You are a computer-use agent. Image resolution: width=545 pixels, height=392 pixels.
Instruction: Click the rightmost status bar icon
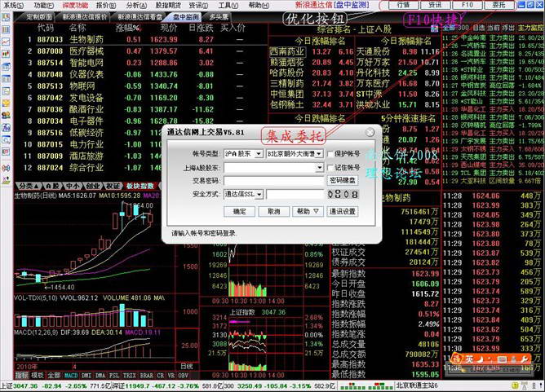(x=540, y=386)
